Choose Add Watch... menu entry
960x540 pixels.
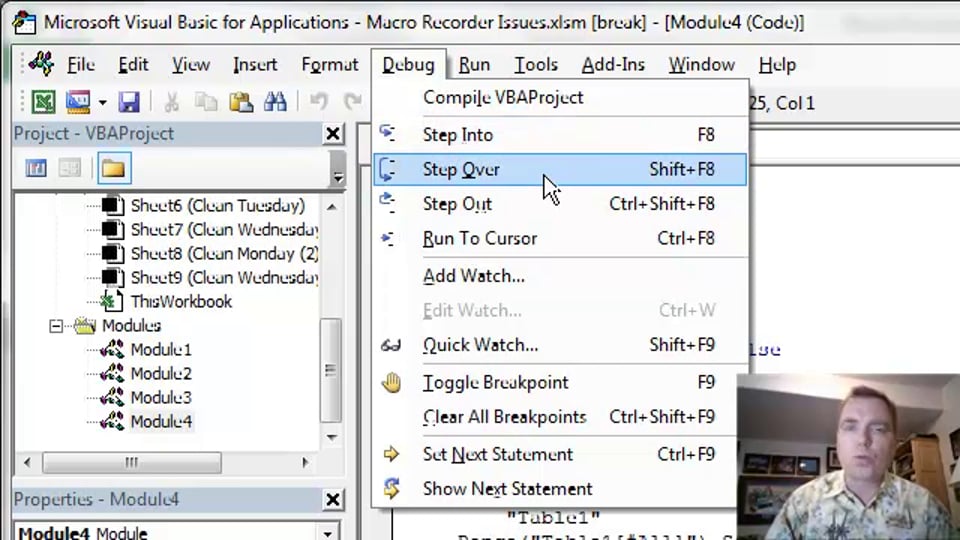(560, 276)
